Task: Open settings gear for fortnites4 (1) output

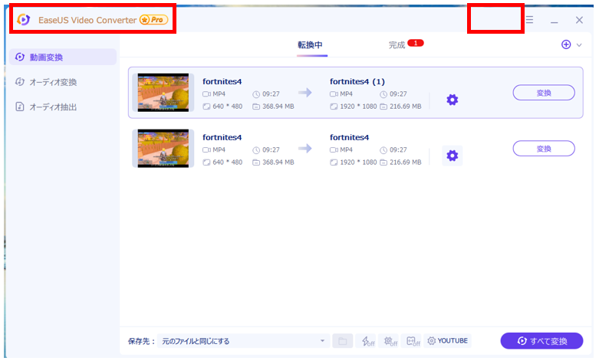Action: point(452,100)
